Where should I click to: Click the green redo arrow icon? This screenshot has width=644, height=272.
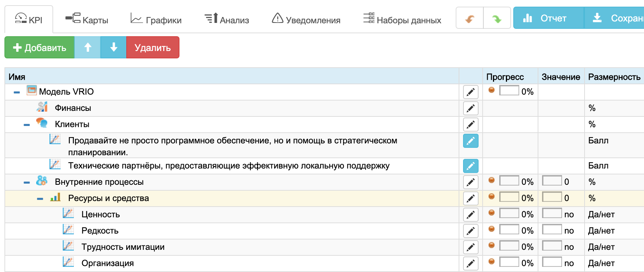[497, 18]
